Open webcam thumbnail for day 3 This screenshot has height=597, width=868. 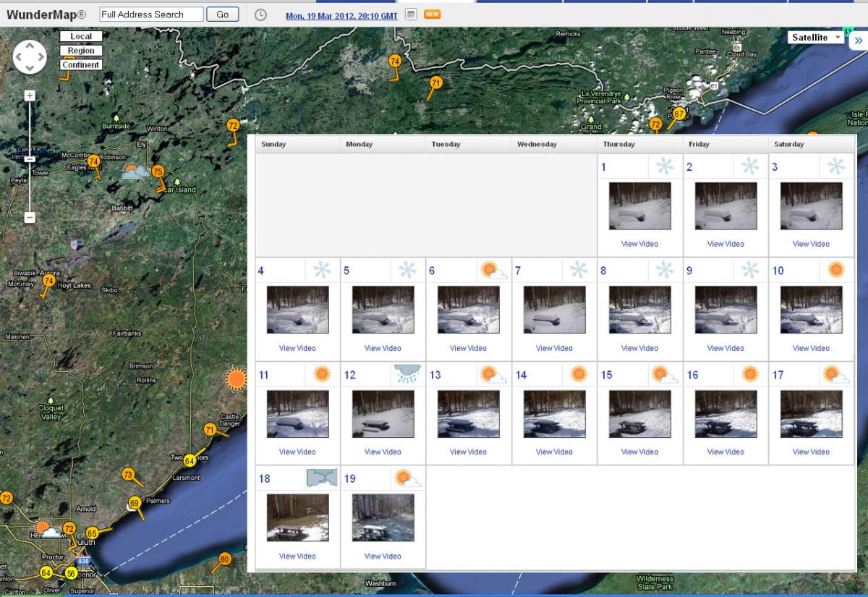click(811, 206)
